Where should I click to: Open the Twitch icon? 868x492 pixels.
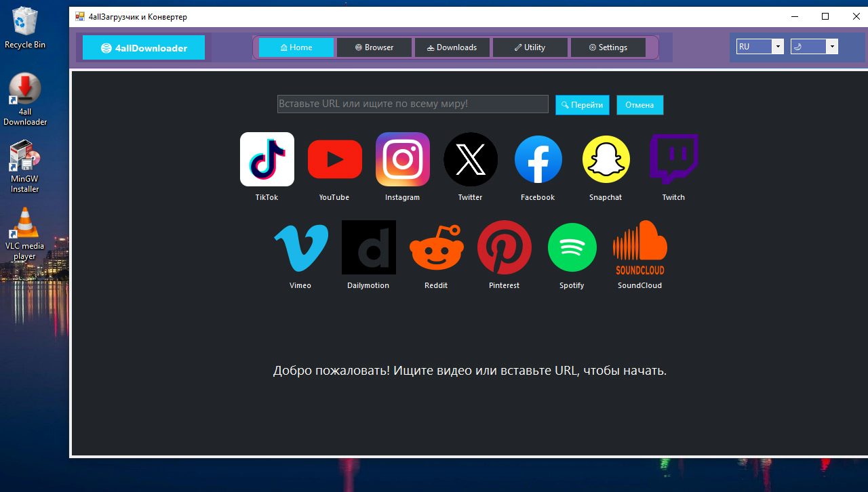click(674, 159)
